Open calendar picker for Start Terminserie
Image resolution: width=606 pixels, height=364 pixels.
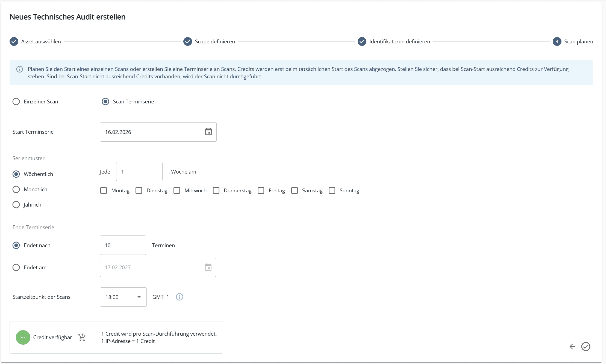[208, 132]
